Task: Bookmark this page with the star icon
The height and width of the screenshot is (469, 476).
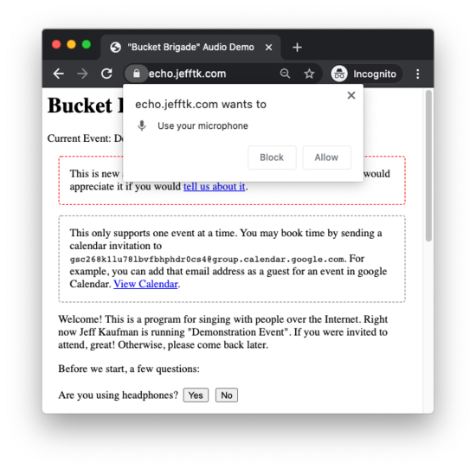Action: [x=309, y=74]
